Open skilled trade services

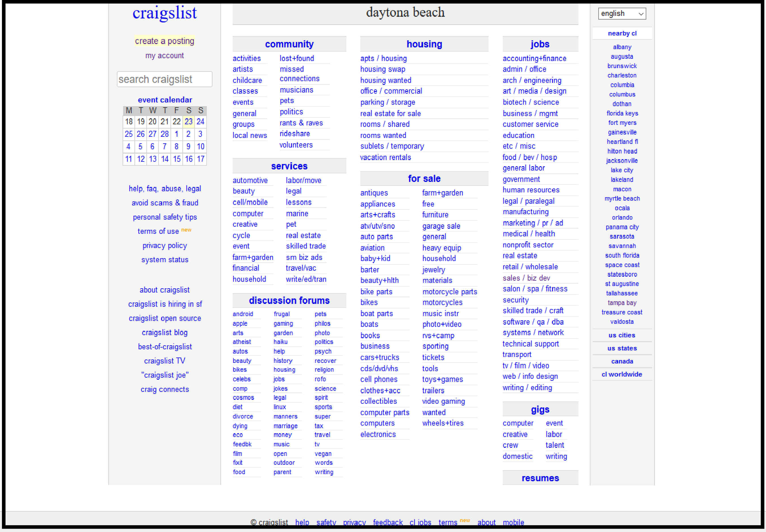click(x=306, y=246)
